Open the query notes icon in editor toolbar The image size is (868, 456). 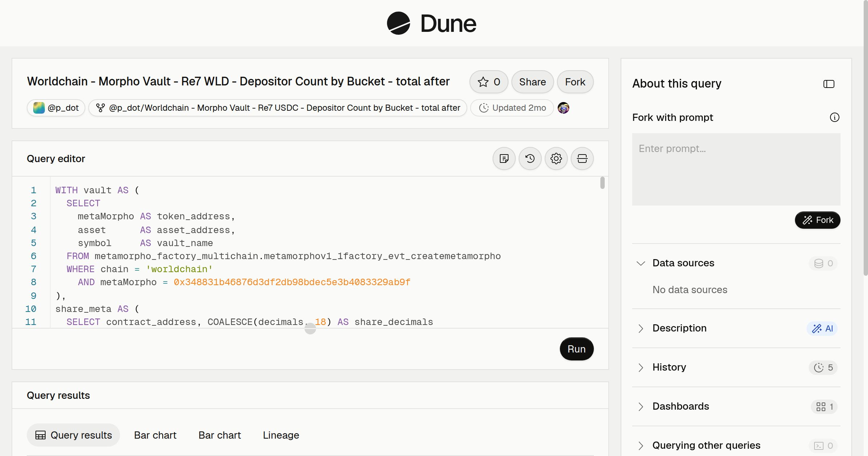pos(504,159)
